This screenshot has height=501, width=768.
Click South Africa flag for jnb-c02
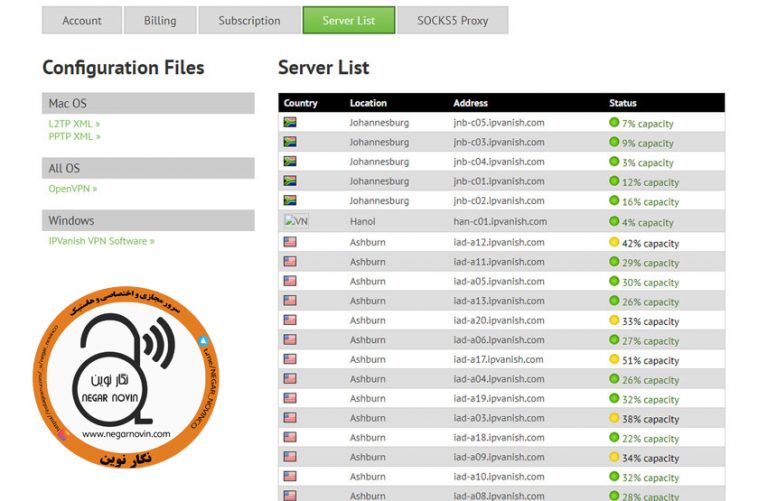tap(290, 200)
